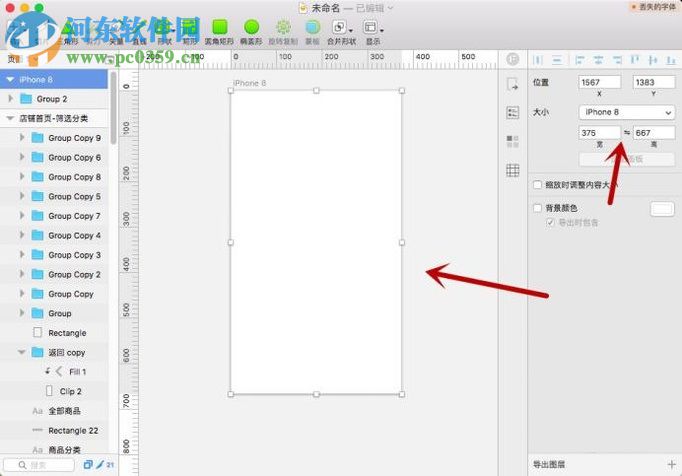Select the Group Copy 2 layer
This screenshot has width=682, height=476.
tap(54, 275)
